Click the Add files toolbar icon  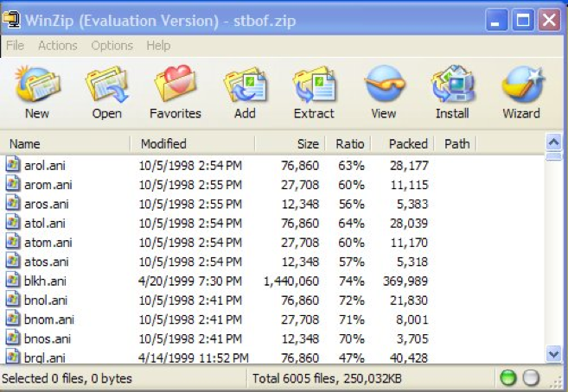click(245, 92)
